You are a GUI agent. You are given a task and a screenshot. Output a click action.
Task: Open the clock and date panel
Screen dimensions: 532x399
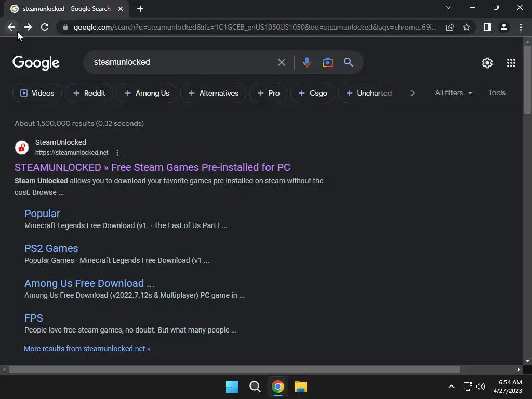508,387
